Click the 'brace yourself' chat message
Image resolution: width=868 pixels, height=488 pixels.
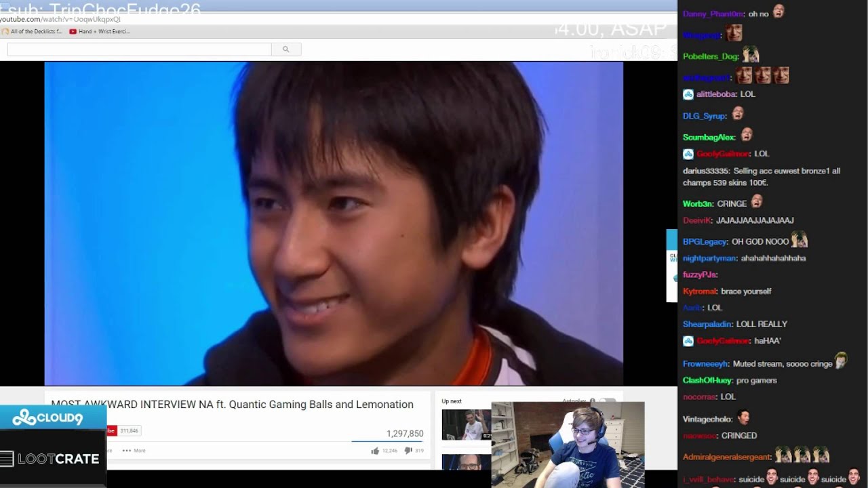tap(746, 291)
